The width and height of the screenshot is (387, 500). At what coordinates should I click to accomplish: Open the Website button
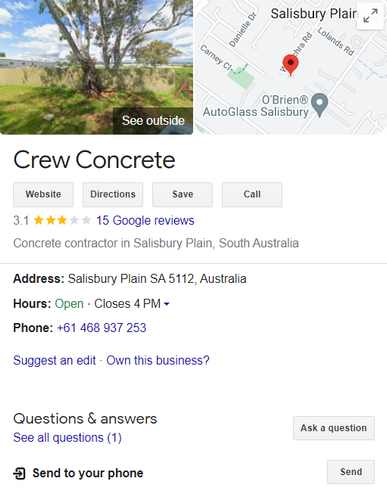tap(43, 194)
